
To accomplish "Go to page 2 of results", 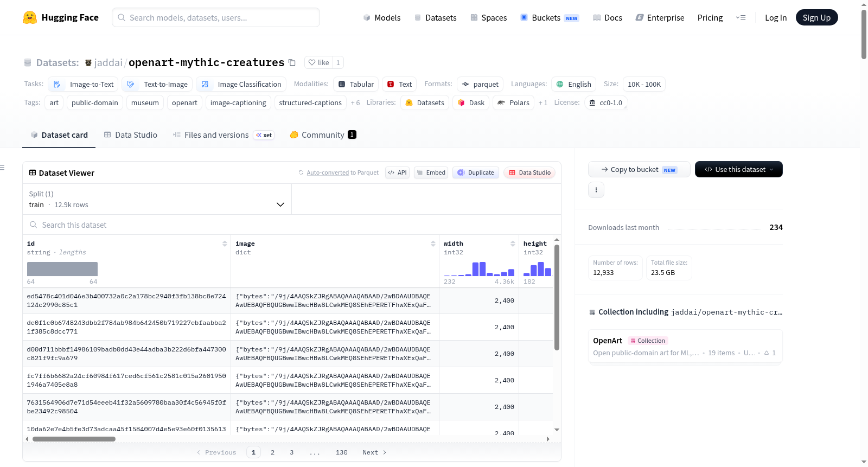I will (x=272, y=452).
